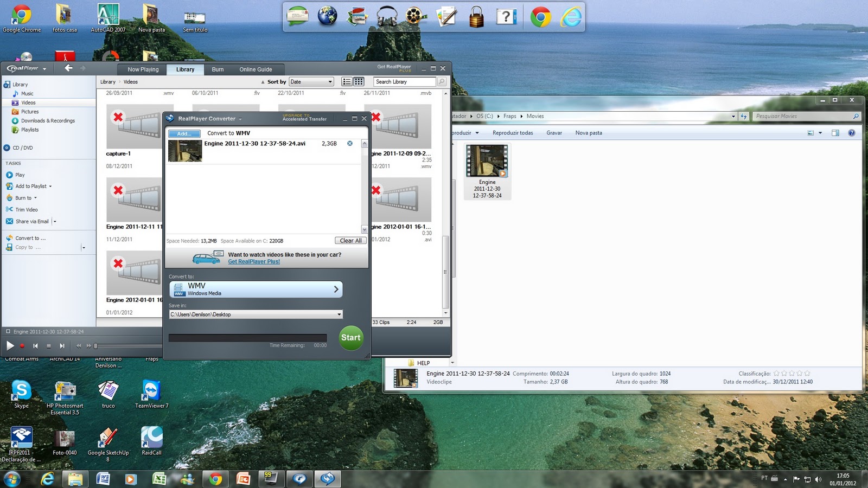Screen dimensions: 868x488
Task: Select CD / DVD in the sidebar
Action: 23,148
